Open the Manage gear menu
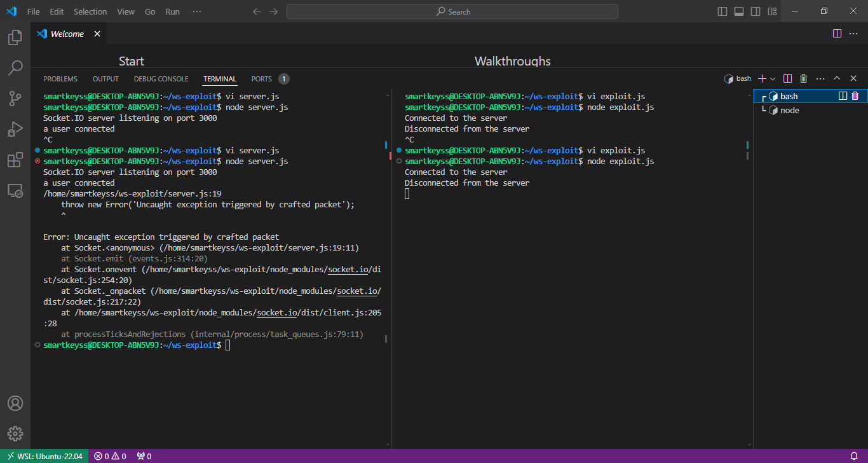This screenshot has height=463, width=868. point(15,434)
